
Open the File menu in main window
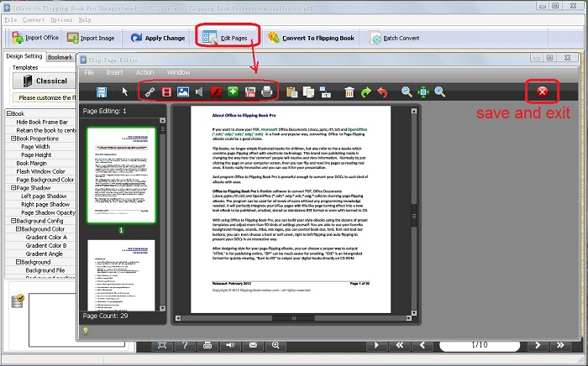tap(10, 20)
